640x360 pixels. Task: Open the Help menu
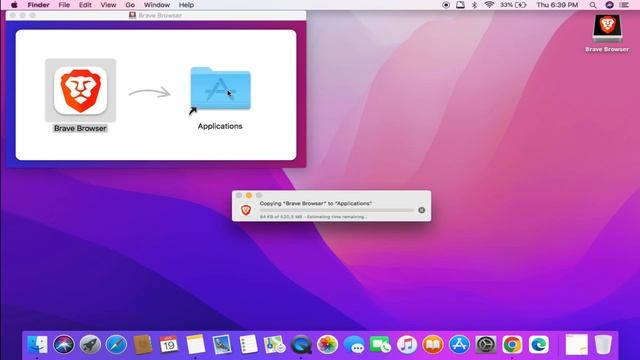pos(186,5)
